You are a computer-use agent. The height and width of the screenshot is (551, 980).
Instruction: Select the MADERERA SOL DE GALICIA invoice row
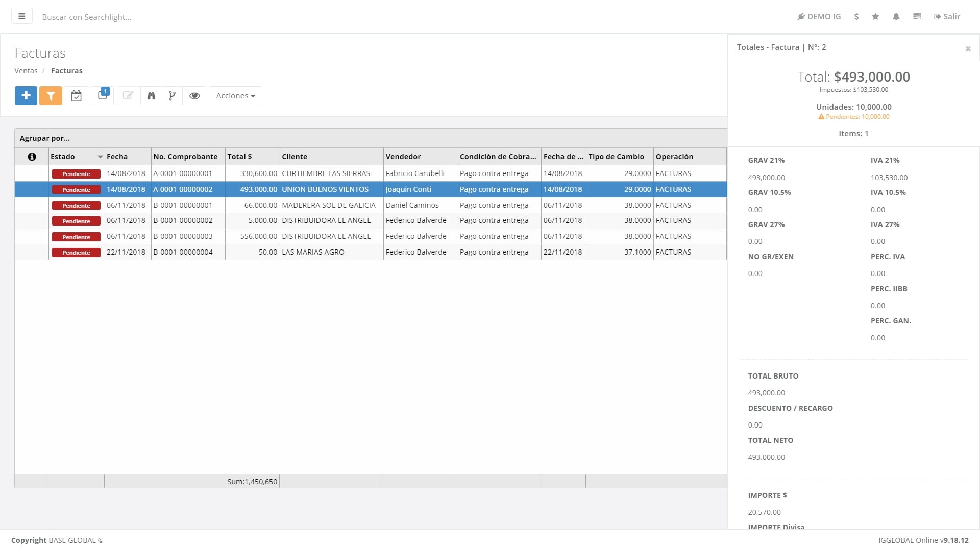tap(328, 205)
